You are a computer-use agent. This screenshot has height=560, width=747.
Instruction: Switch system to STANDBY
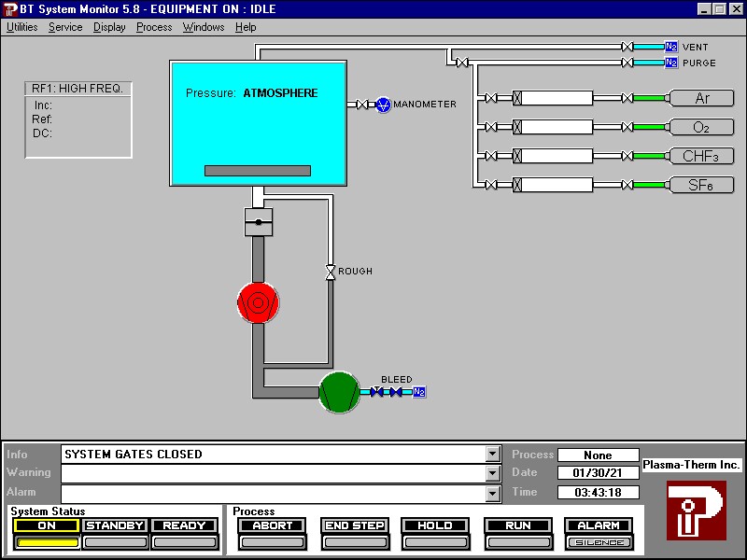click(115, 525)
